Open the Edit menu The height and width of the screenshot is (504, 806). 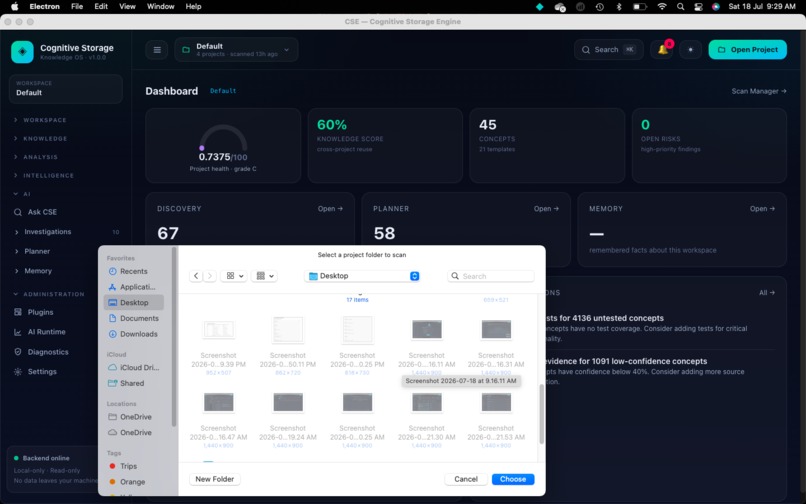[x=101, y=7]
